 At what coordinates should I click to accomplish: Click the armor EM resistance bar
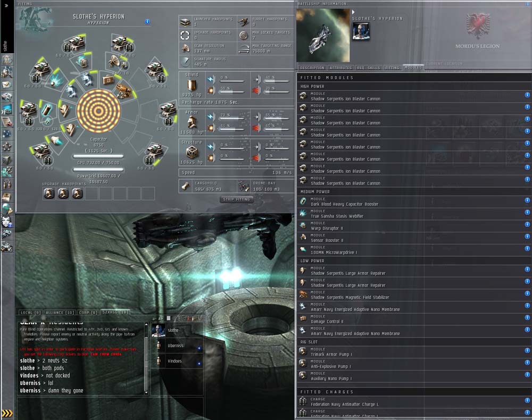[x=232, y=119]
